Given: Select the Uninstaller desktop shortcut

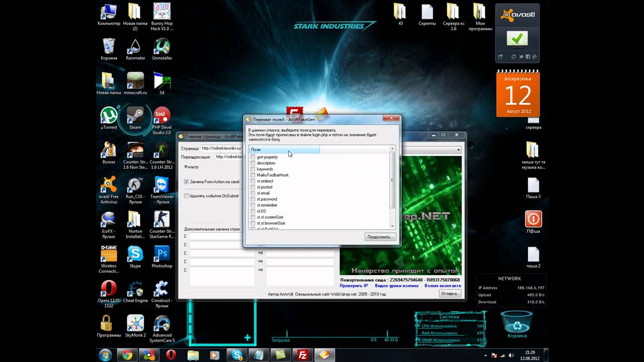Looking at the screenshot, I should (162, 49).
